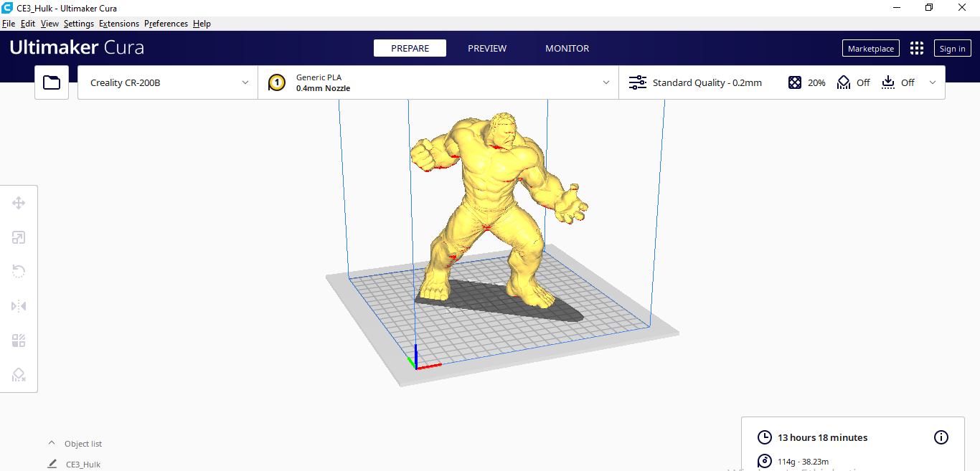The width and height of the screenshot is (980, 471).
Task: Open Per Model Settings tool
Action: point(19,340)
